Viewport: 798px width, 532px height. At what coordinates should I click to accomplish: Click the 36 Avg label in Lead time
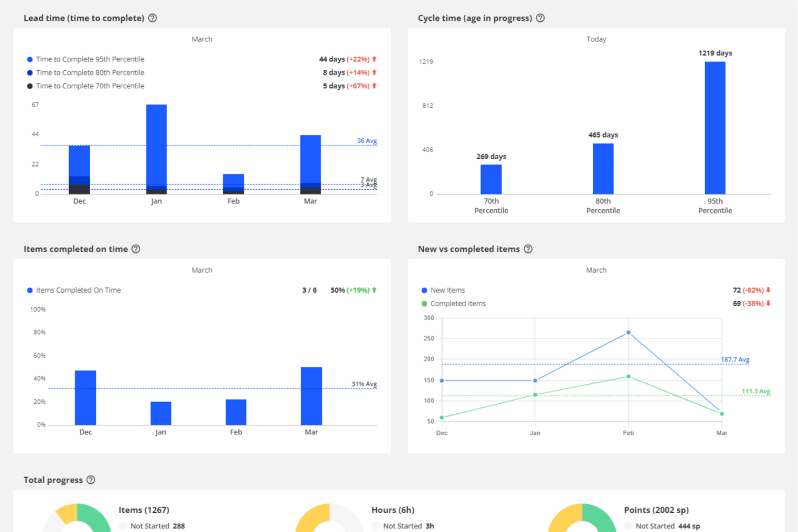pos(367,141)
